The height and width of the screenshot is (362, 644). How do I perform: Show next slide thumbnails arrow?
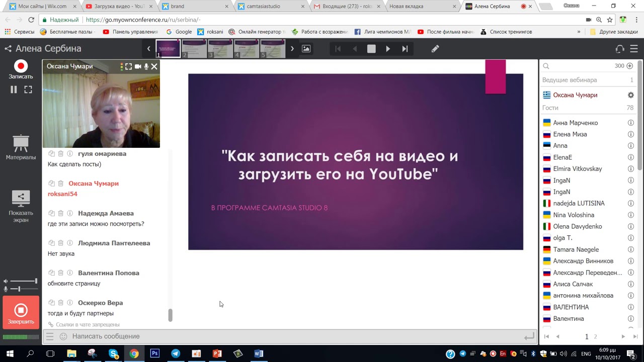pos(292,49)
